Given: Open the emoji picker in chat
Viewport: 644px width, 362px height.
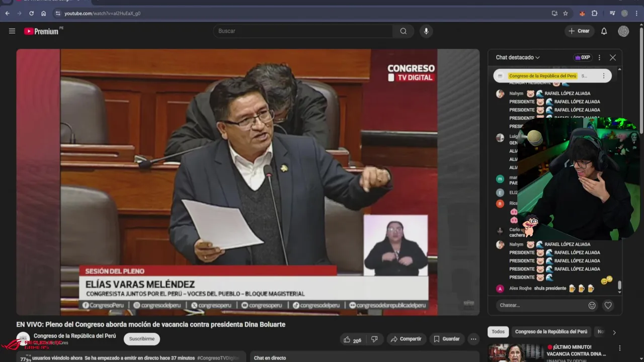Looking at the screenshot, I should 592,305.
